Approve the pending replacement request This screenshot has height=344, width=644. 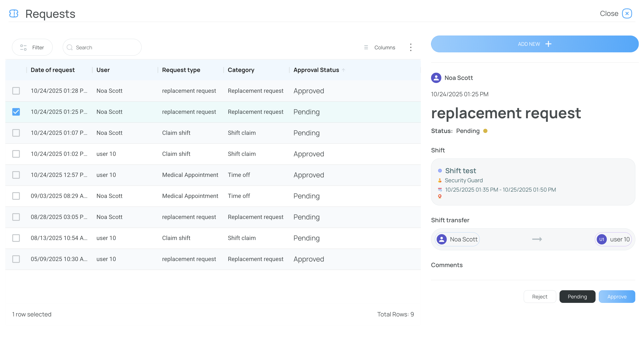[x=616, y=297]
